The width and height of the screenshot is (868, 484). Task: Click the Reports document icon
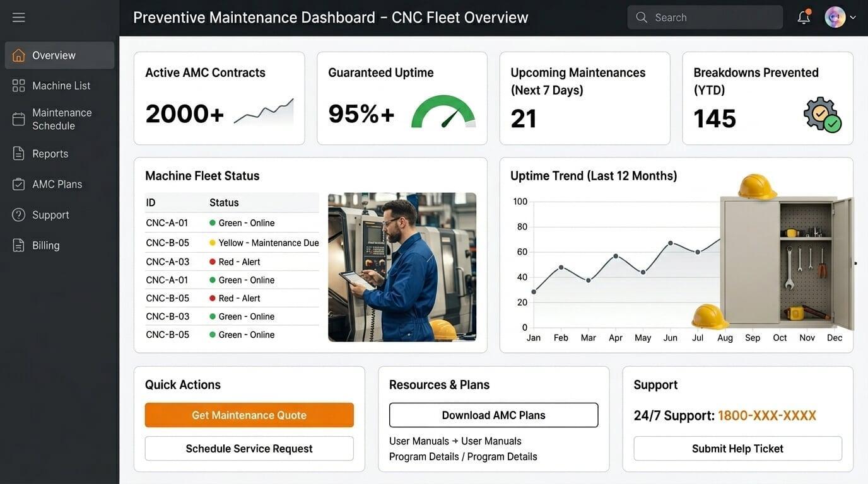[19, 154]
